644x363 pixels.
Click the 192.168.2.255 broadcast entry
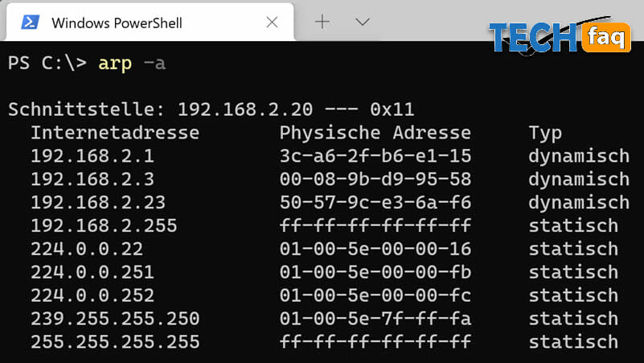[x=104, y=225]
